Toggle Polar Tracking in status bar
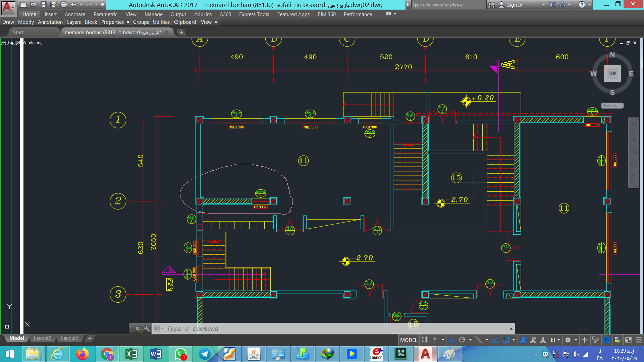The height and width of the screenshot is (362, 644). tap(462, 340)
